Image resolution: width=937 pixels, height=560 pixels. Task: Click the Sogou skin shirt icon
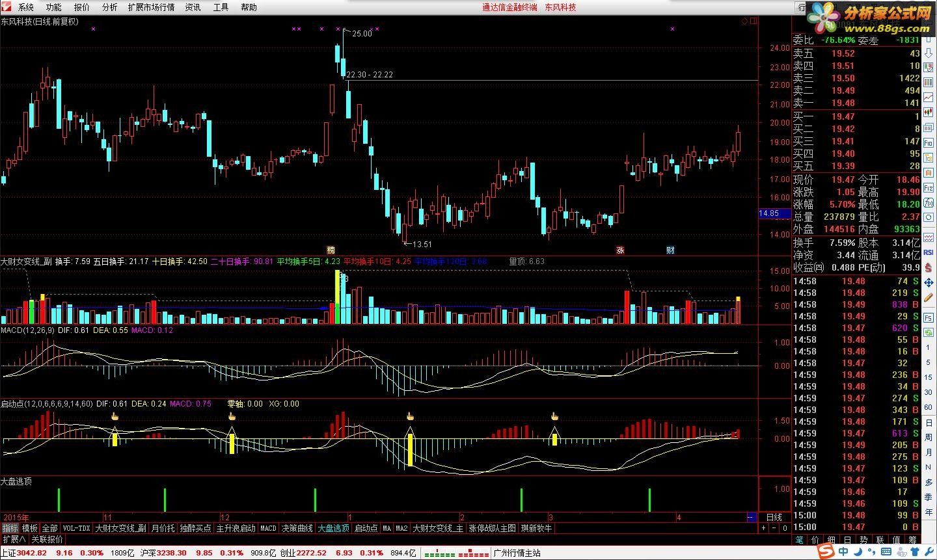point(915,552)
